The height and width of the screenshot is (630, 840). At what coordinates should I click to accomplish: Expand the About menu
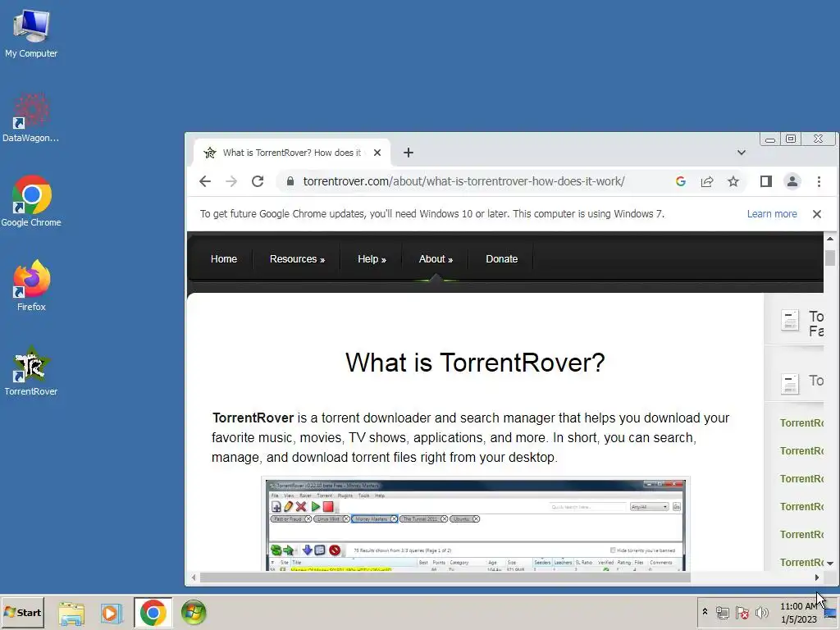[436, 259]
